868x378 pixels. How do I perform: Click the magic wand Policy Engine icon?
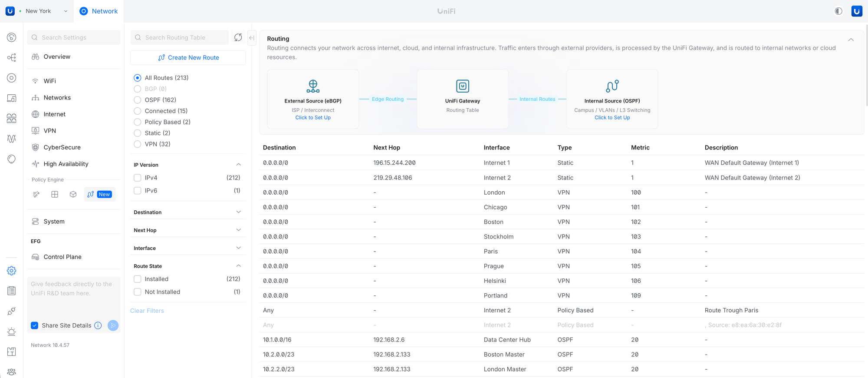coord(36,194)
